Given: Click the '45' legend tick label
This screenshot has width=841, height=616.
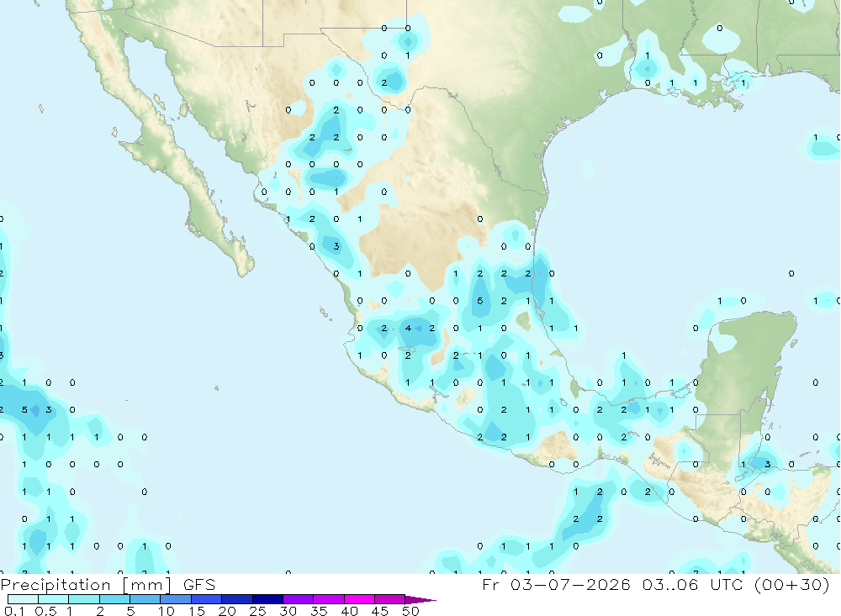Looking at the screenshot, I should (380, 611).
